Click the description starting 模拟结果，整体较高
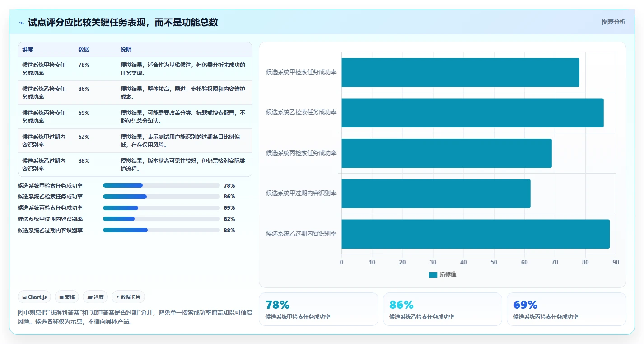644x344 pixels. [x=183, y=93]
